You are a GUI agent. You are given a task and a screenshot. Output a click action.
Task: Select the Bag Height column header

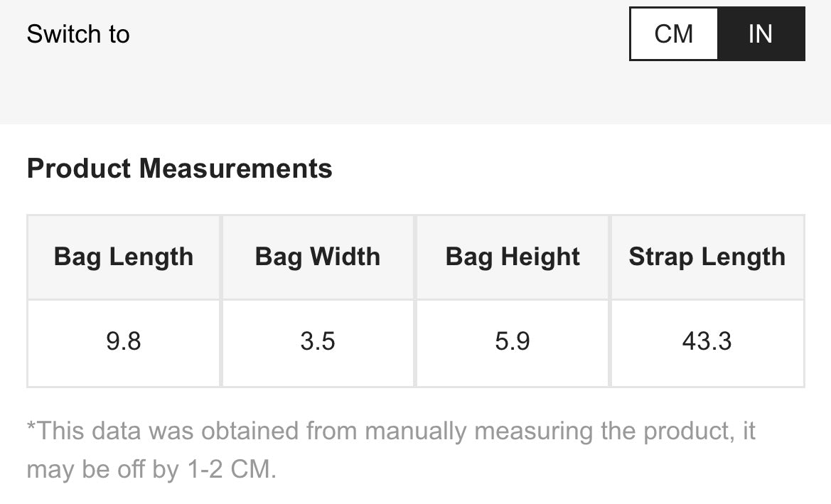pos(513,257)
